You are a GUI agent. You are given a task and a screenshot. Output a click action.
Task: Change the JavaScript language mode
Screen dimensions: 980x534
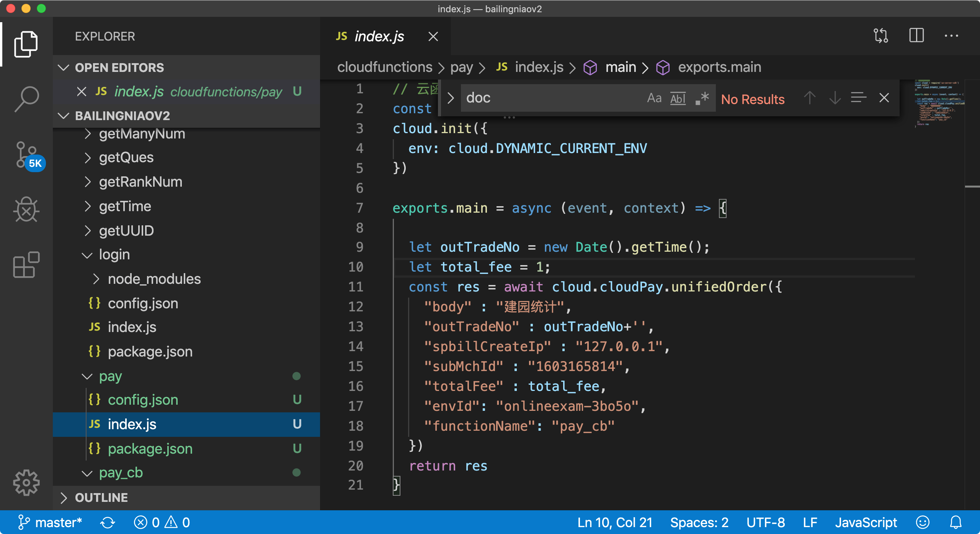click(x=866, y=523)
